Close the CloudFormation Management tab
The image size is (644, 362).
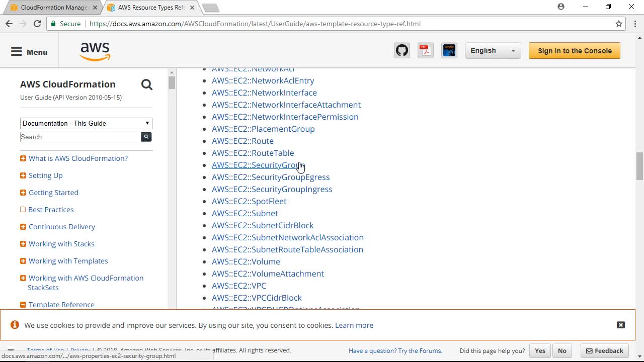(x=95, y=8)
